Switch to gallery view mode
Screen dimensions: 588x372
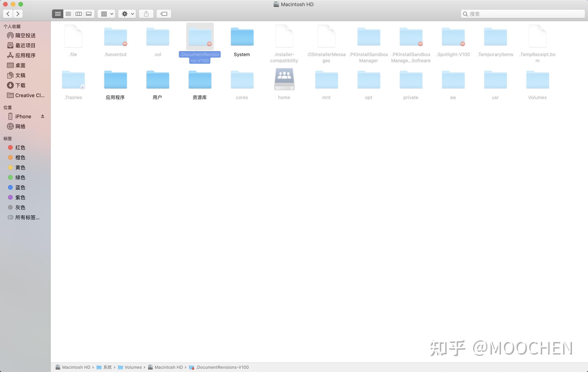(x=89, y=14)
